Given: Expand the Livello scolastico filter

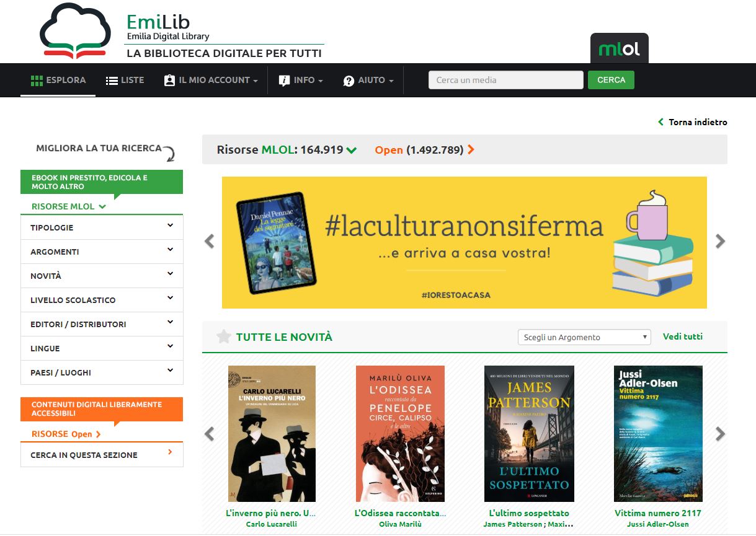Looking at the screenshot, I should [x=102, y=300].
